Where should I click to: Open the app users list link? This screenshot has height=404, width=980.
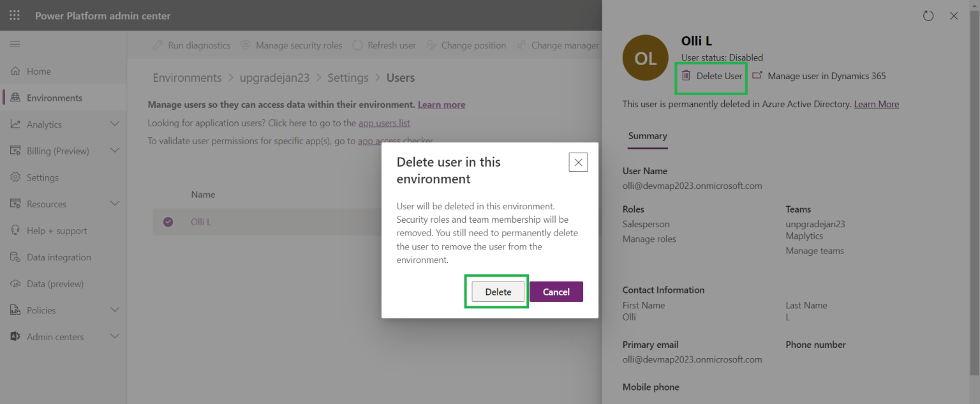point(383,123)
